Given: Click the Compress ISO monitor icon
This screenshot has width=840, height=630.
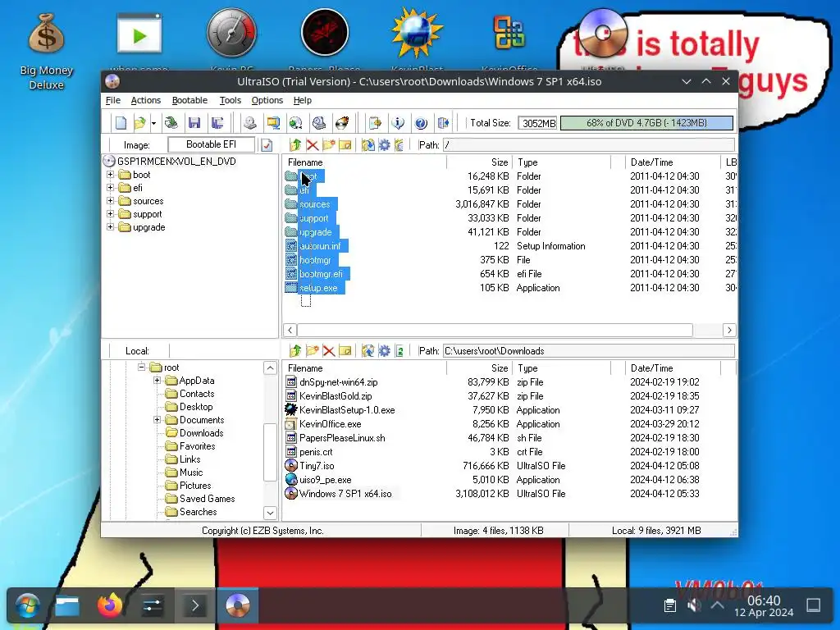Looking at the screenshot, I should tap(273, 123).
